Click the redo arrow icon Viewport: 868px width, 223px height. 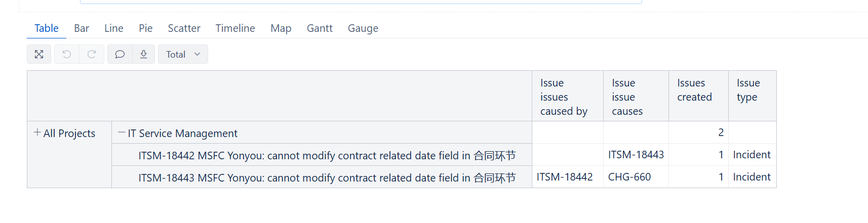92,54
